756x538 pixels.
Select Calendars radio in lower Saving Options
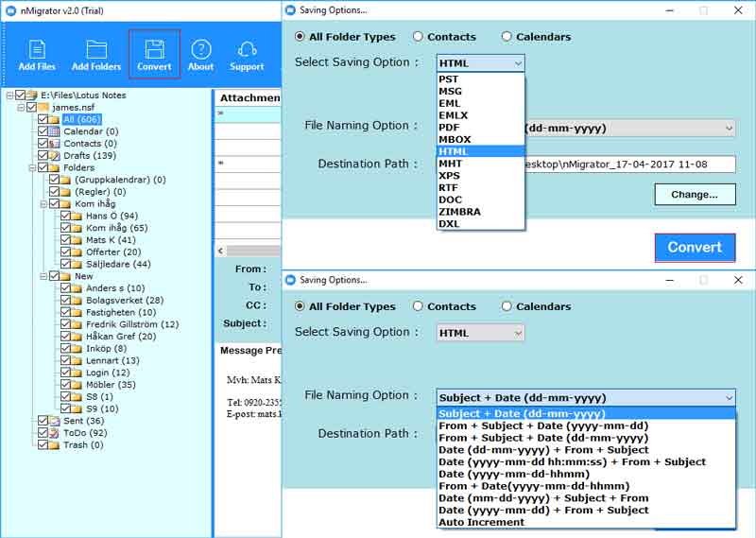(507, 306)
